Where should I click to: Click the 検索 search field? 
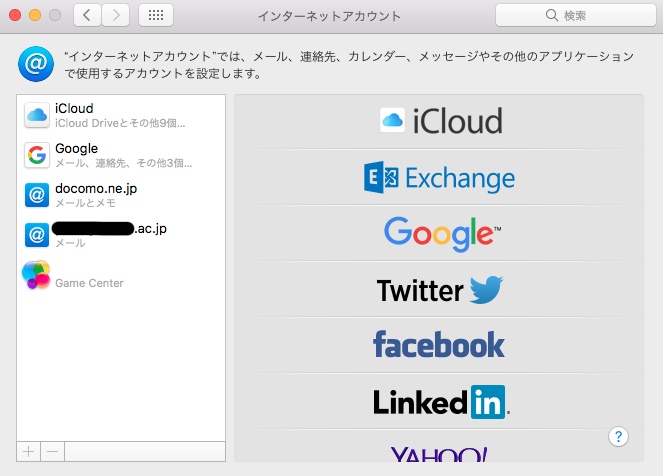click(x=575, y=15)
